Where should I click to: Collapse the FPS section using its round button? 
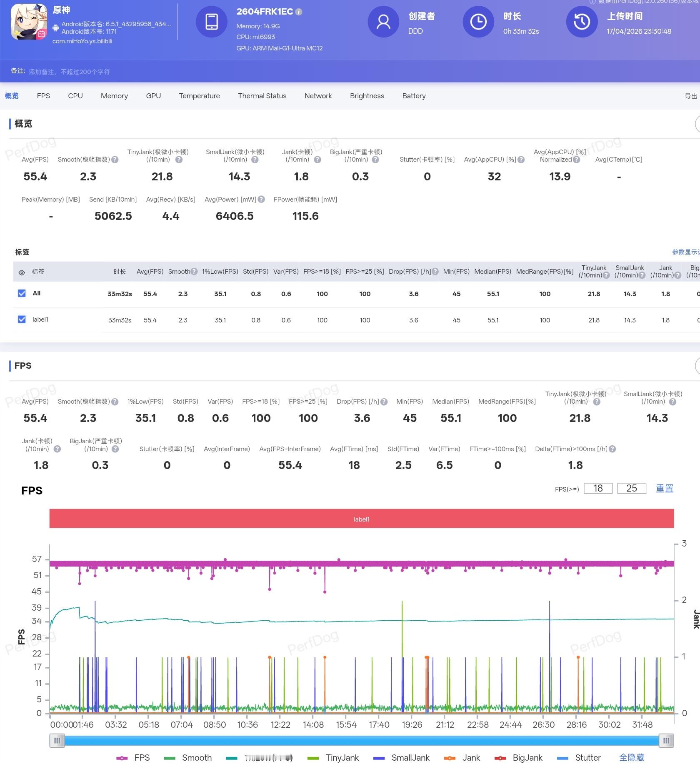697,366
